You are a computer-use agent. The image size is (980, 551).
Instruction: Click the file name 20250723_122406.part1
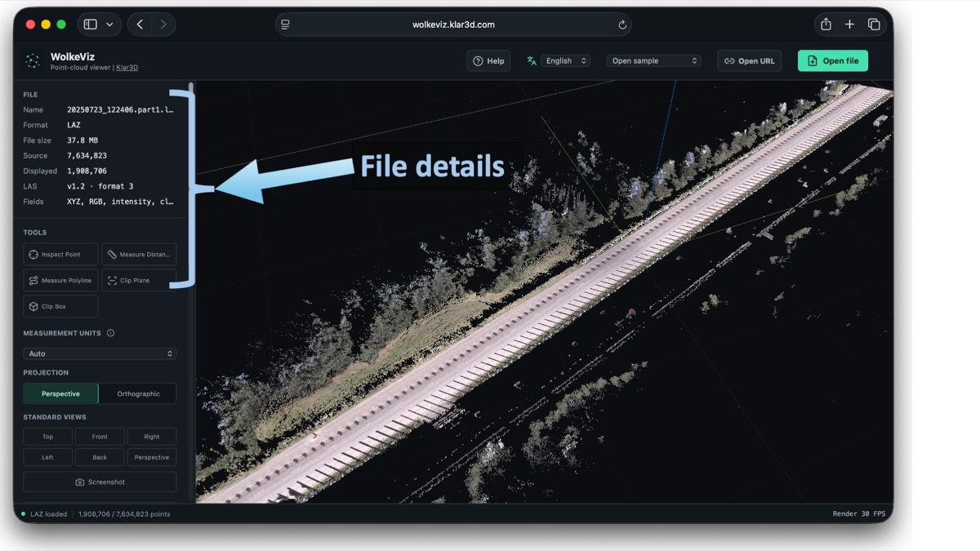[121, 109]
